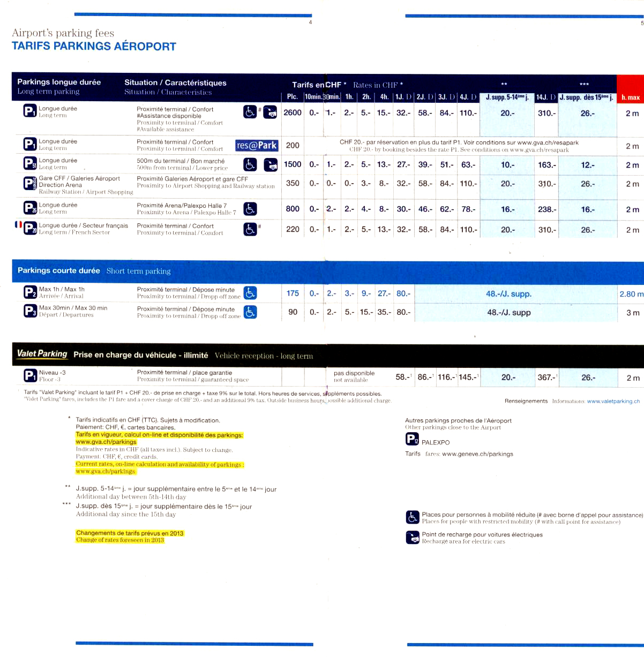Viewport: 644px width, 657px height.
Task: Click highlighted Changements de tarifs prévus en 2013
Action: pyautogui.click(x=130, y=533)
